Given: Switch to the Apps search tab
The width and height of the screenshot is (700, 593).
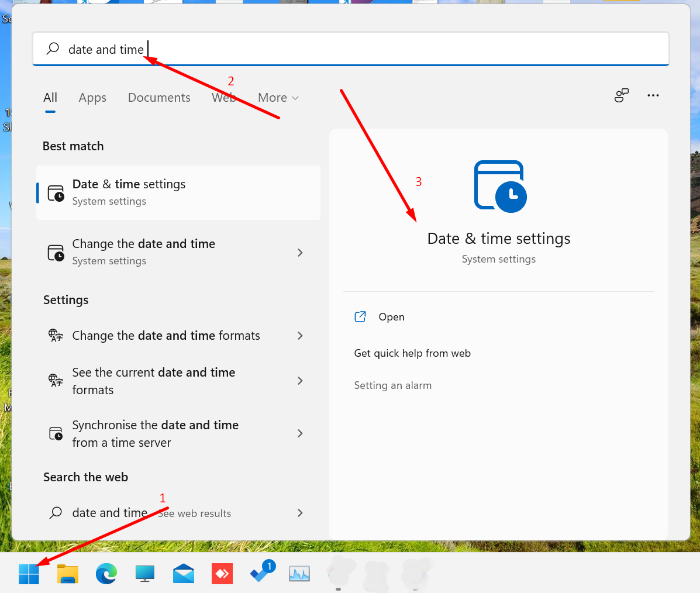Looking at the screenshot, I should [x=92, y=98].
